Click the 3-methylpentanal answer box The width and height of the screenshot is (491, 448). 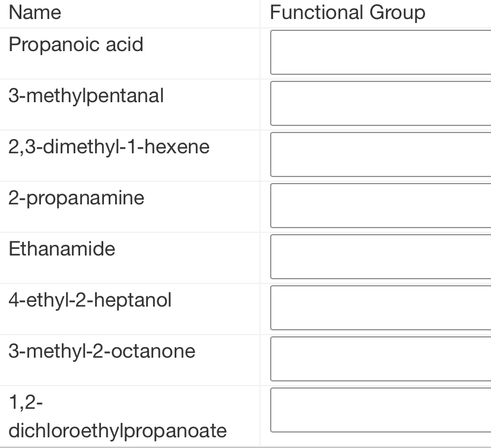pyautogui.click(x=380, y=103)
